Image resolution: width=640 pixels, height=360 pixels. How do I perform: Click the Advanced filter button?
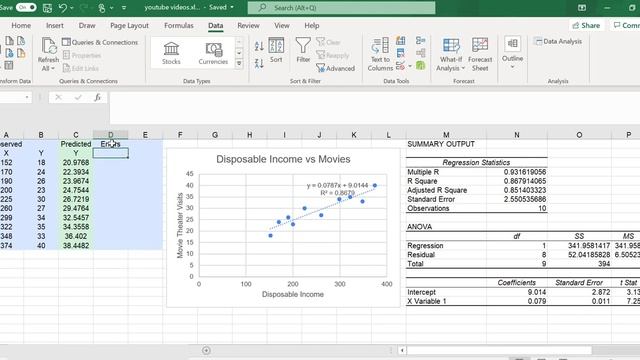click(x=336, y=68)
